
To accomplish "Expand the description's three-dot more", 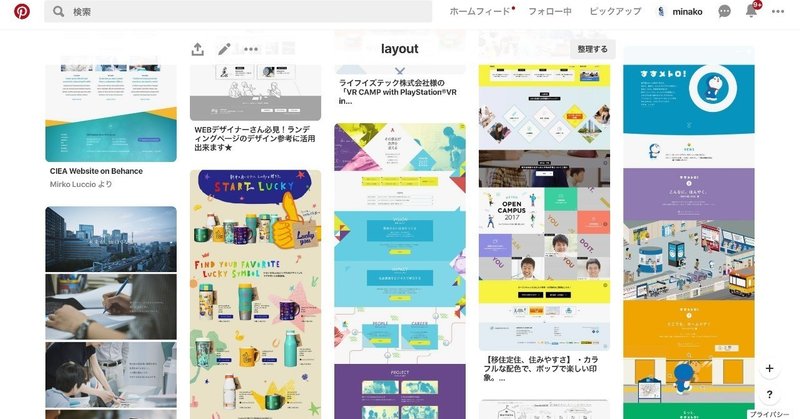I will point(502,379).
